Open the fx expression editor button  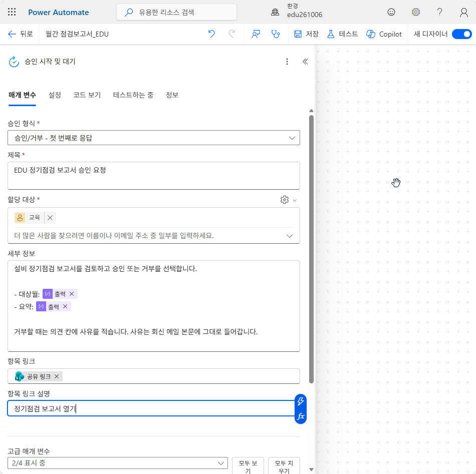pyautogui.click(x=301, y=416)
